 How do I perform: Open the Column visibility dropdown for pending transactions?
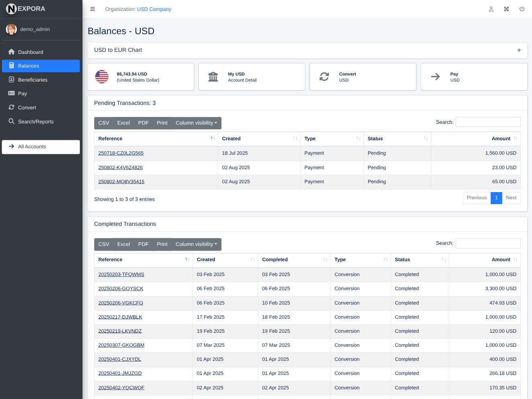tap(196, 123)
